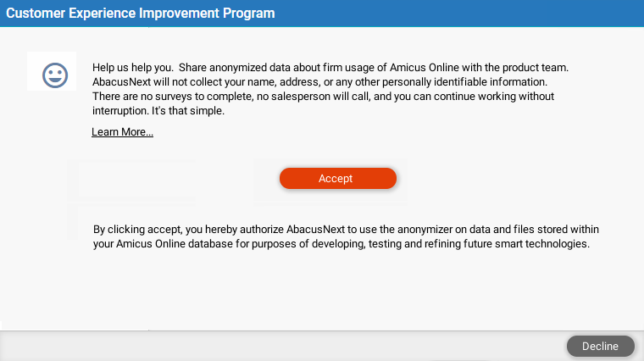Click the 'no surveys to complete' line
Screen dimensions: 644x361
[x=323, y=96]
